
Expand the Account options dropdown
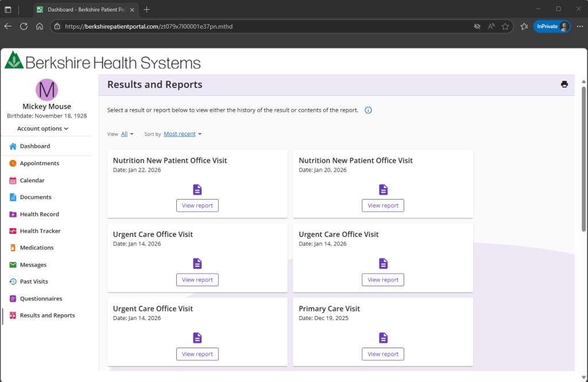coord(43,128)
